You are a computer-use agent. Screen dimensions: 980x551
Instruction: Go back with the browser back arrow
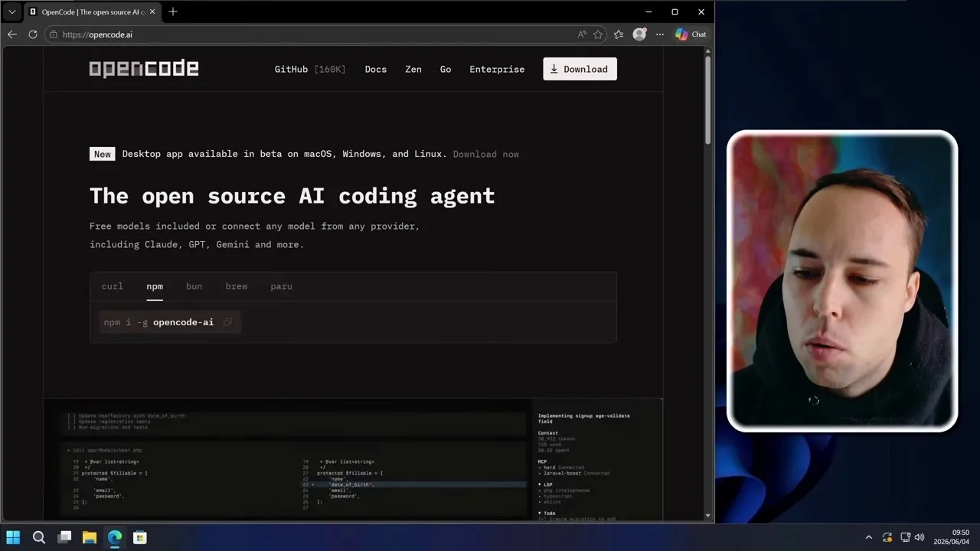tap(11, 34)
